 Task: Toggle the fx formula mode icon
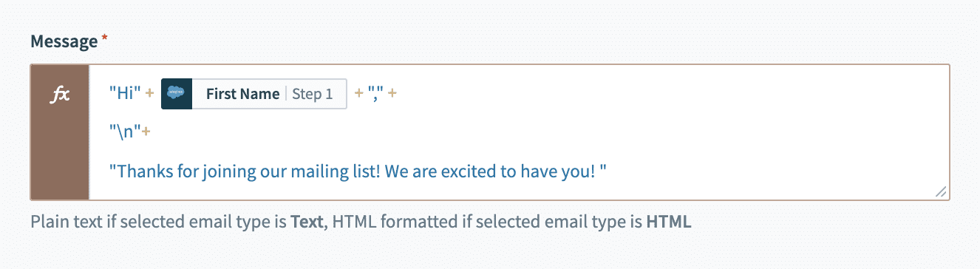[x=60, y=95]
